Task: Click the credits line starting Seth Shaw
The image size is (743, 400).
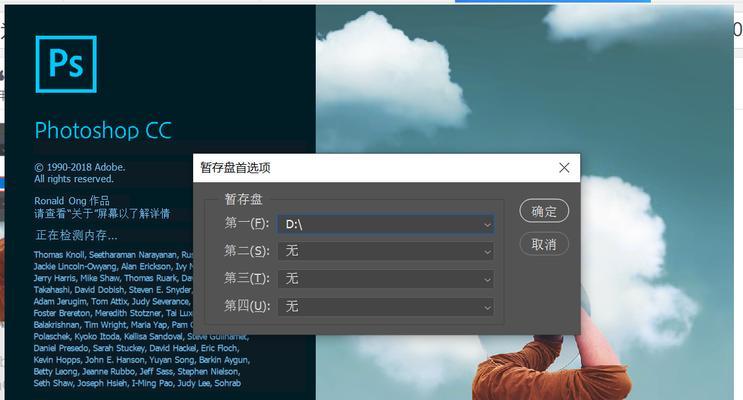Action: point(137,383)
